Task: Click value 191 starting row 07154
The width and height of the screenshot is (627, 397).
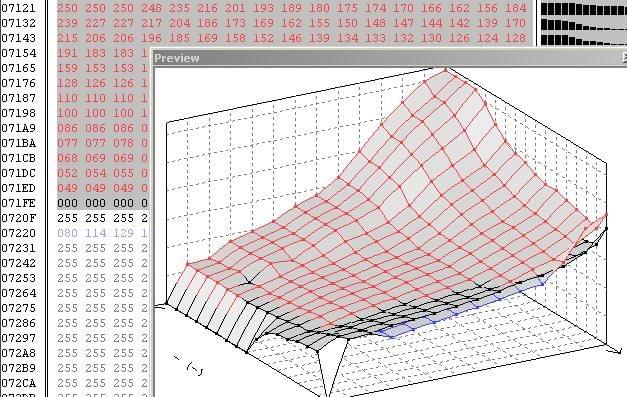Action: tap(68, 53)
